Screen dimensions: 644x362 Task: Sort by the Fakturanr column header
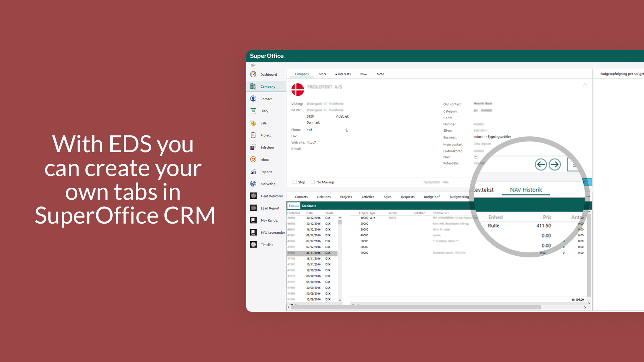(293, 213)
